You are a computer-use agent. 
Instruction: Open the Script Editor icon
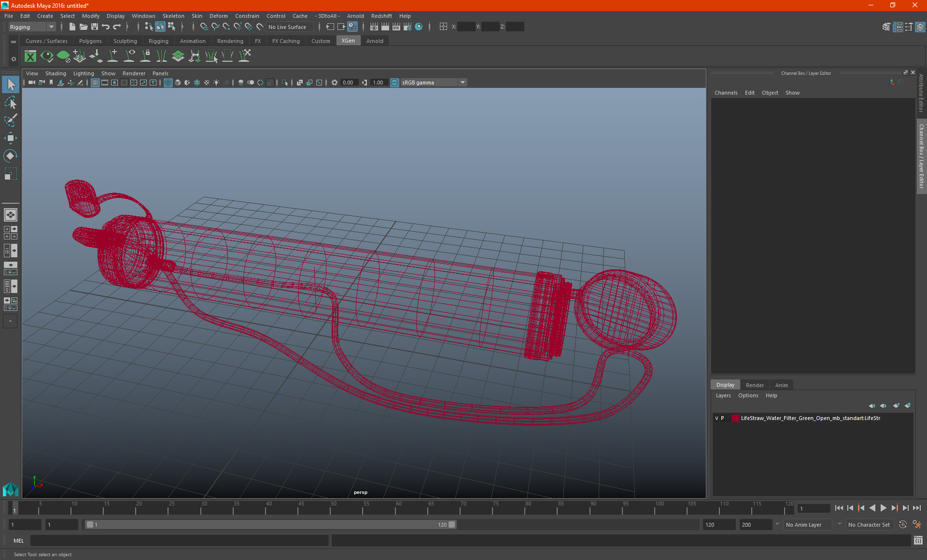point(918,541)
